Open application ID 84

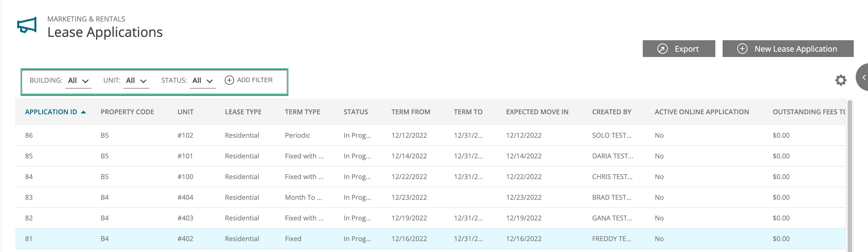click(29, 177)
